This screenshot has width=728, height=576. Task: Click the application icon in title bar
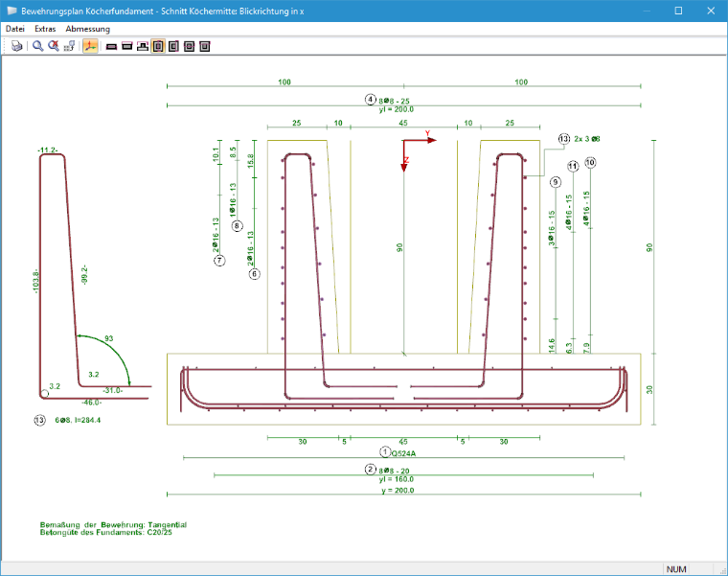pyautogui.click(x=12, y=11)
